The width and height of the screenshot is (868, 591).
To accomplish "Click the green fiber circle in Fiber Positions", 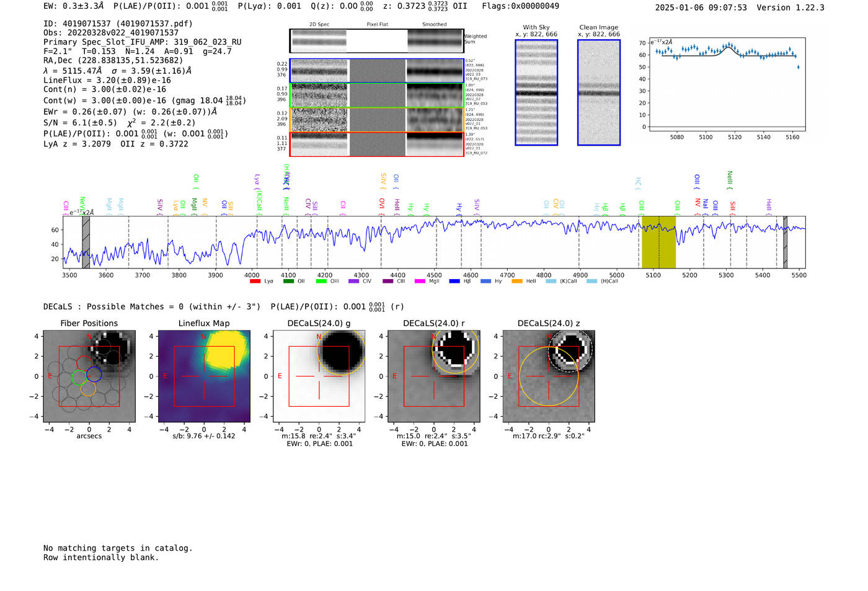I will 79,377.
